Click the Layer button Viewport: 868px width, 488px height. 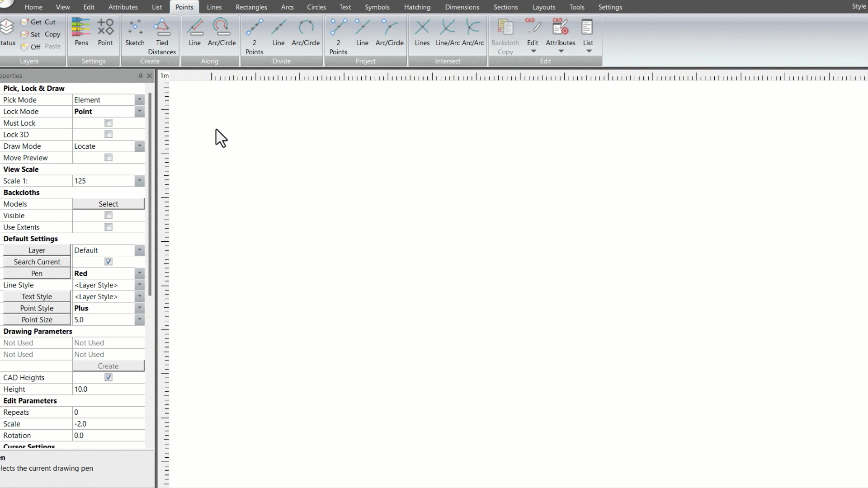tap(37, 250)
